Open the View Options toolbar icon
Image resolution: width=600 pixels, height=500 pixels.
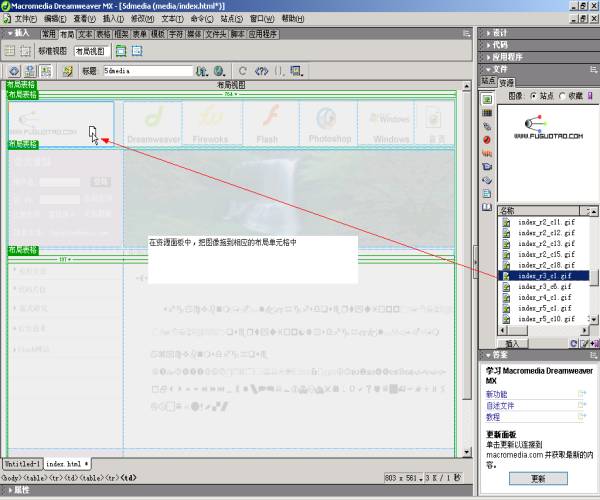pyautogui.click(x=297, y=71)
